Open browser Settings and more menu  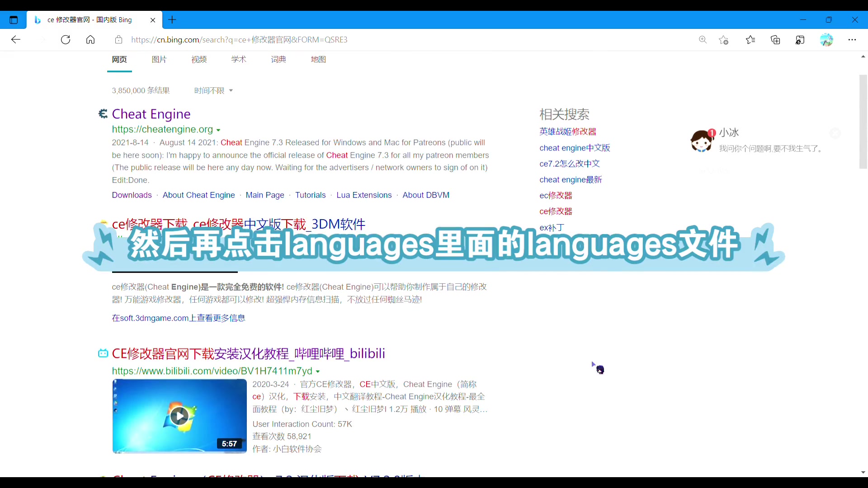[x=852, y=40]
